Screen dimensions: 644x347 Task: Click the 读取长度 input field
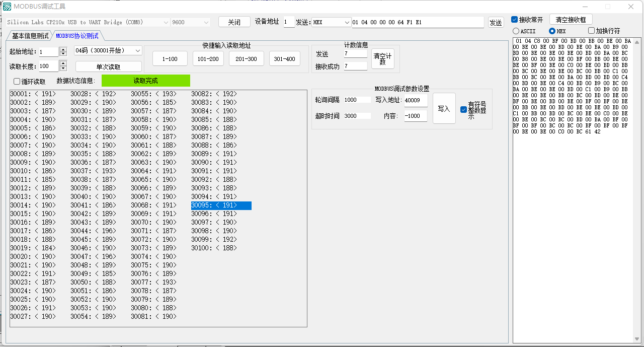click(x=49, y=66)
